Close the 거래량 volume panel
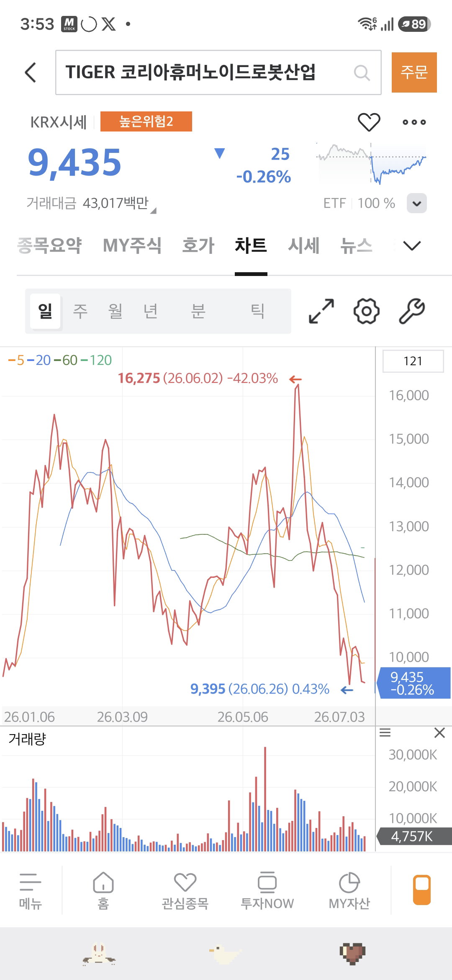 click(439, 732)
